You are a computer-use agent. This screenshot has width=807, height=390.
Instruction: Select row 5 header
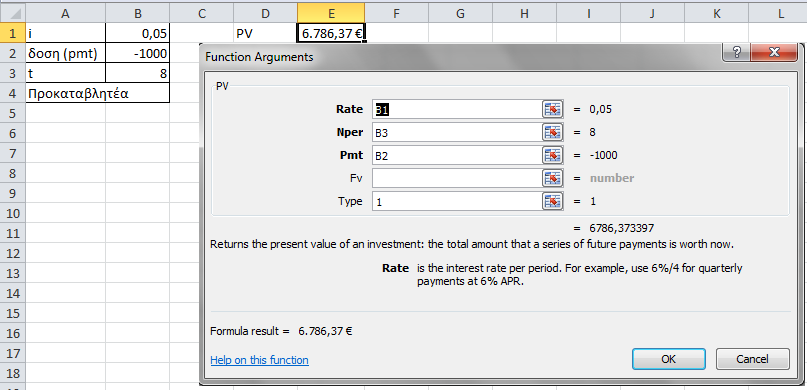tap(13, 113)
